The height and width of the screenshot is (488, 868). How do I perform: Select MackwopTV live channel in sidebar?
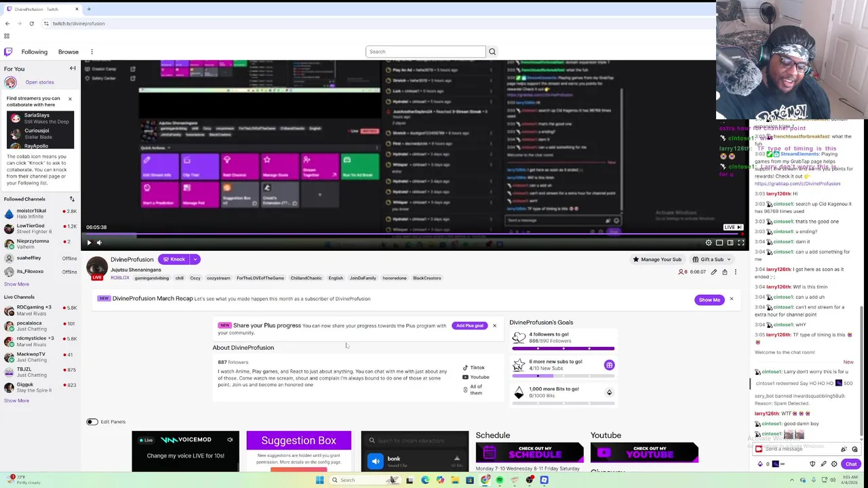click(x=39, y=357)
